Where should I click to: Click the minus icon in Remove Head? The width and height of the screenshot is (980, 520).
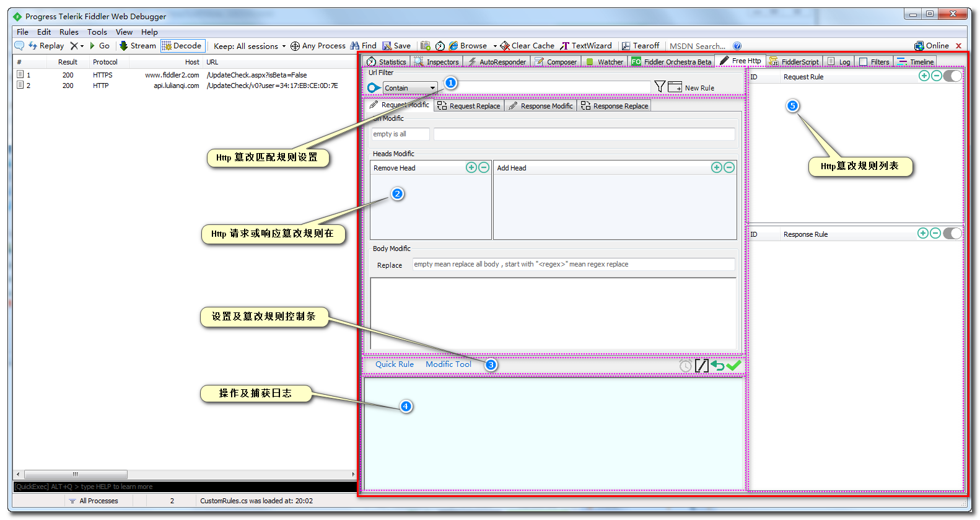(x=484, y=167)
